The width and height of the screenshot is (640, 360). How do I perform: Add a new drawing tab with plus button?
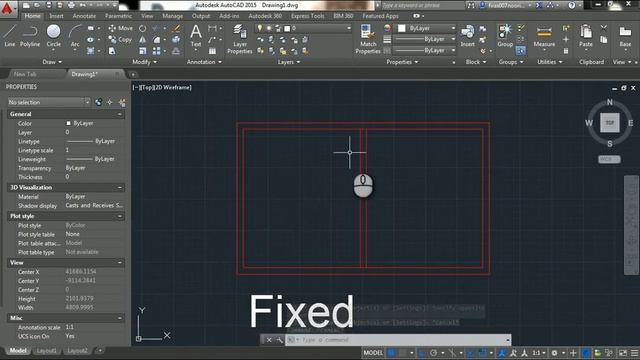133,74
